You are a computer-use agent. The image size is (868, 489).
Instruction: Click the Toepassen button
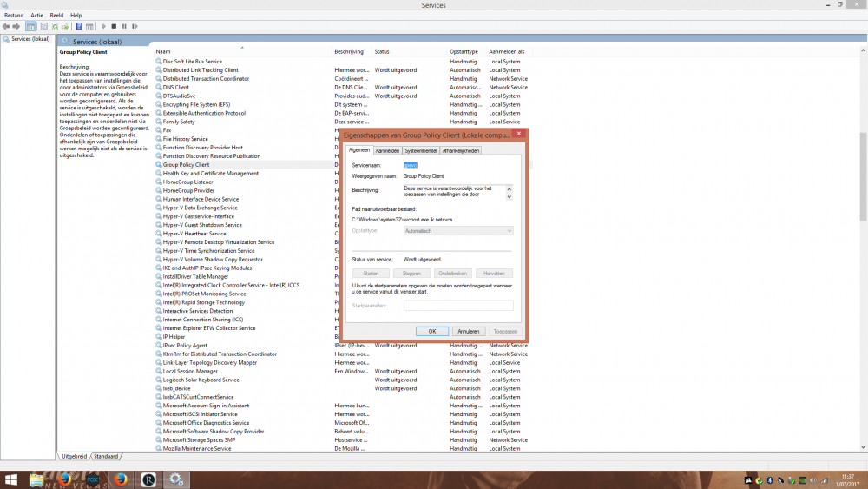pos(505,331)
